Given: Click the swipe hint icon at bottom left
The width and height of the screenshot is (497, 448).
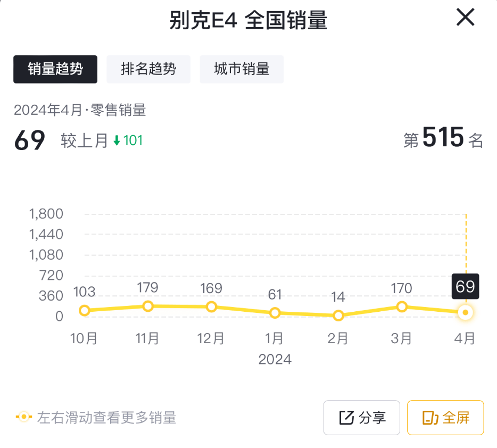Looking at the screenshot, I should tap(23, 417).
